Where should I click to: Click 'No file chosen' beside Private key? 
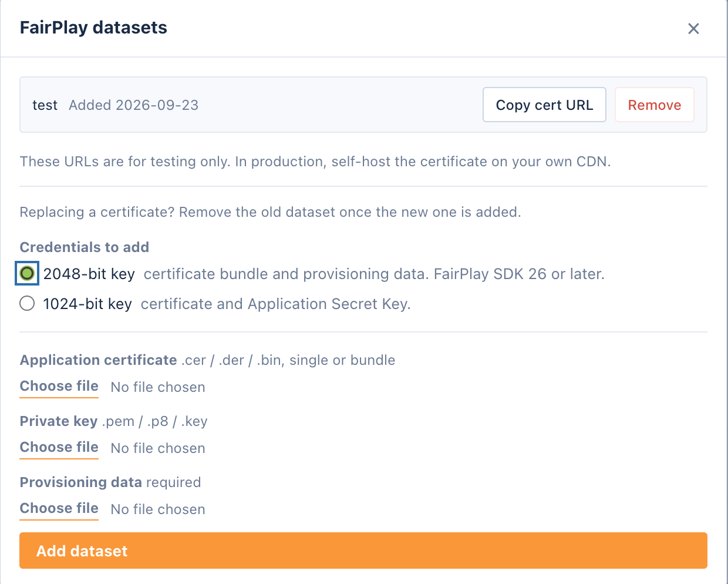[158, 448]
